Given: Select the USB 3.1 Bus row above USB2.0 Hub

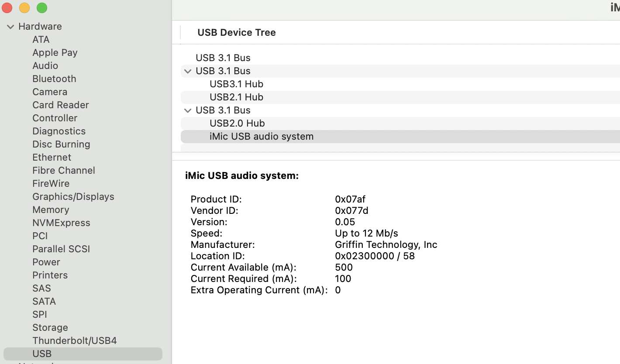Looking at the screenshot, I should click(400, 110).
